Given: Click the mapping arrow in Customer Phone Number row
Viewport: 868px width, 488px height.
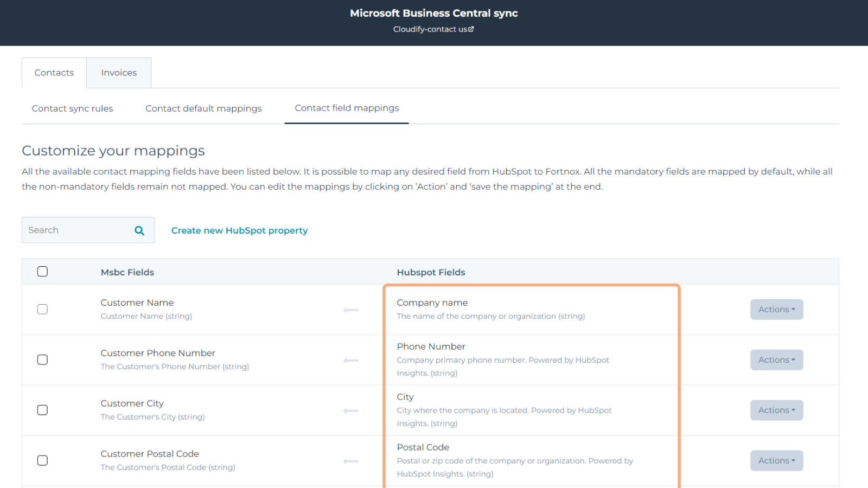Looking at the screenshot, I should tap(351, 361).
